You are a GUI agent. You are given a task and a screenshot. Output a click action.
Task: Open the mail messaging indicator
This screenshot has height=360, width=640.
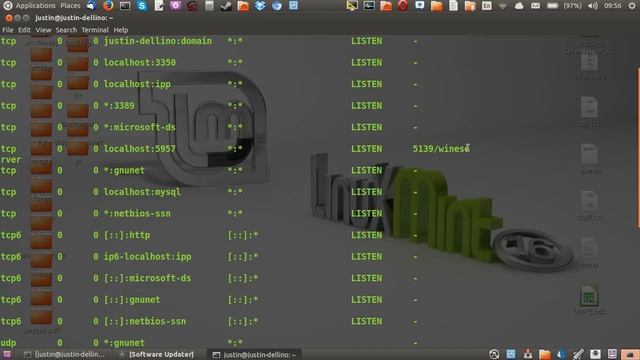[x=535, y=6]
